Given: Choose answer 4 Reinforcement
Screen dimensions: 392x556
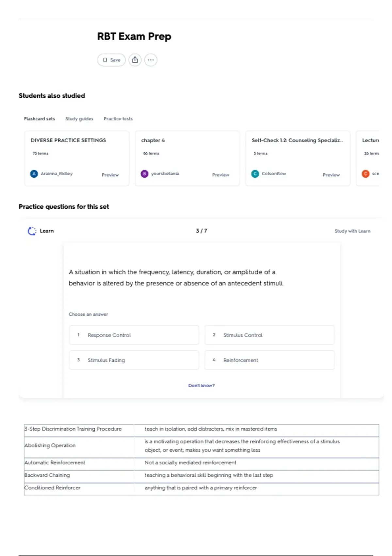Looking at the screenshot, I should click(x=269, y=360).
